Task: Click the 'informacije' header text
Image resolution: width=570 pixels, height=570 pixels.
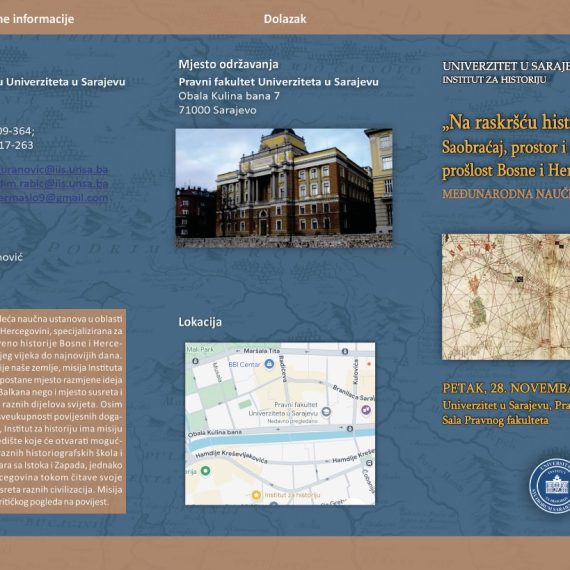Action: point(43,19)
